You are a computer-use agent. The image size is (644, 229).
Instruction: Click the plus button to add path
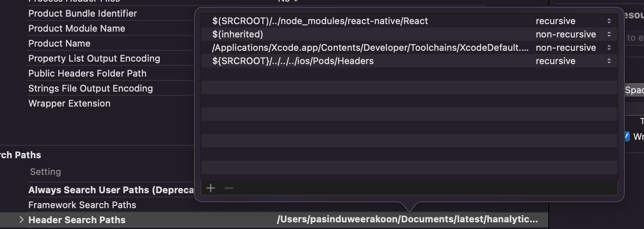click(211, 188)
